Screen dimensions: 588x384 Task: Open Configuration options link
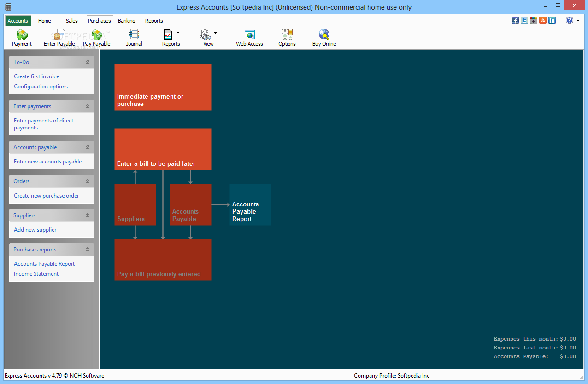[41, 87]
